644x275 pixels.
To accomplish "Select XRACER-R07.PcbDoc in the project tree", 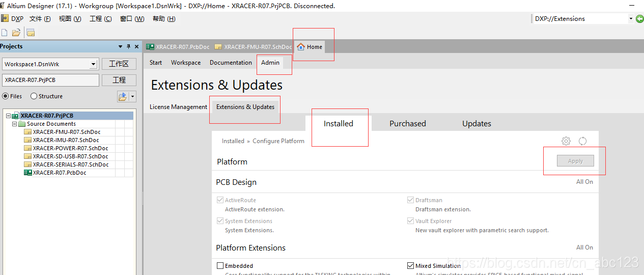I will 60,173.
